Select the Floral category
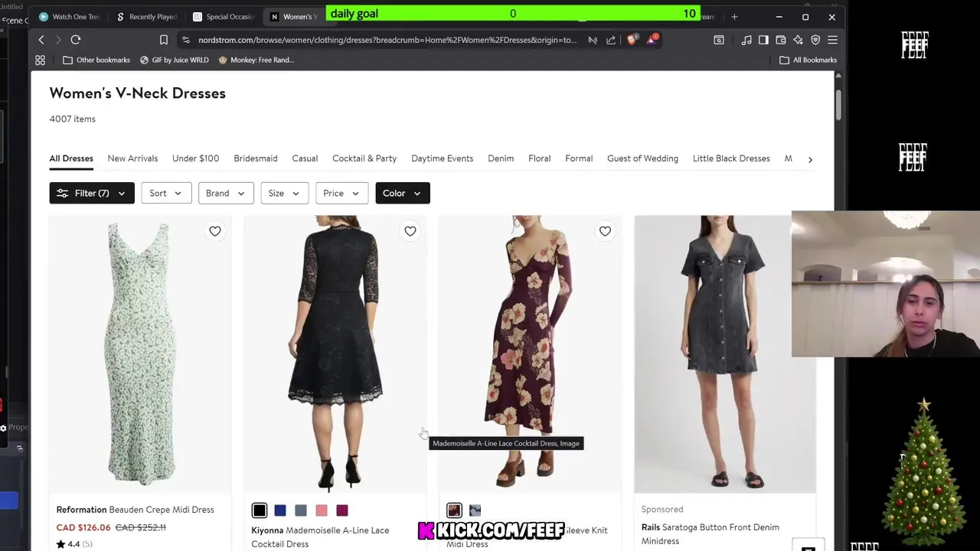The width and height of the screenshot is (980, 551). click(539, 158)
